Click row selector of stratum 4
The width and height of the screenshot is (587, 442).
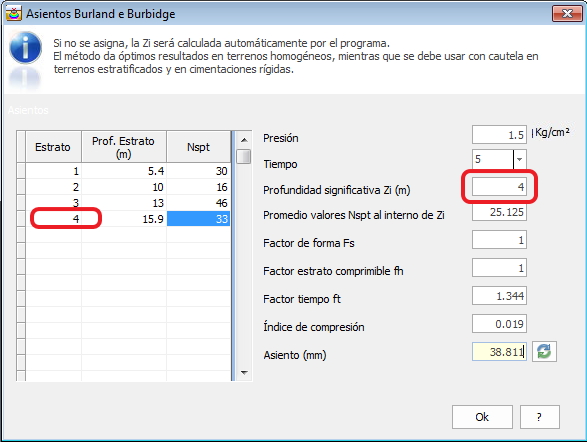click(21, 219)
